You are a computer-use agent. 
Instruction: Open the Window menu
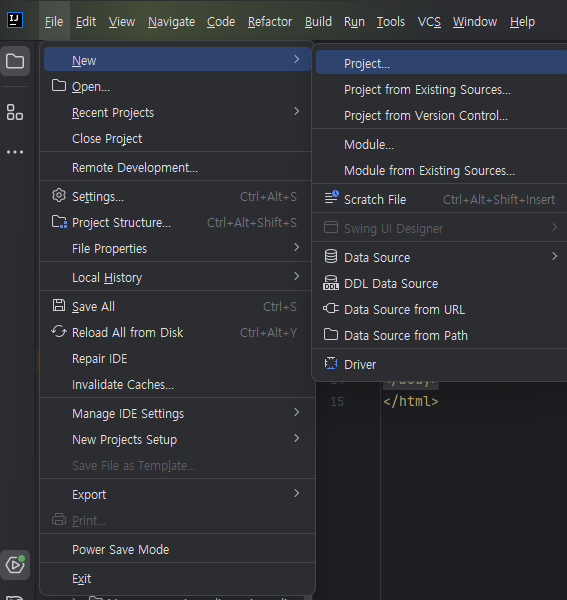pyautogui.click(x=475, y=22)
